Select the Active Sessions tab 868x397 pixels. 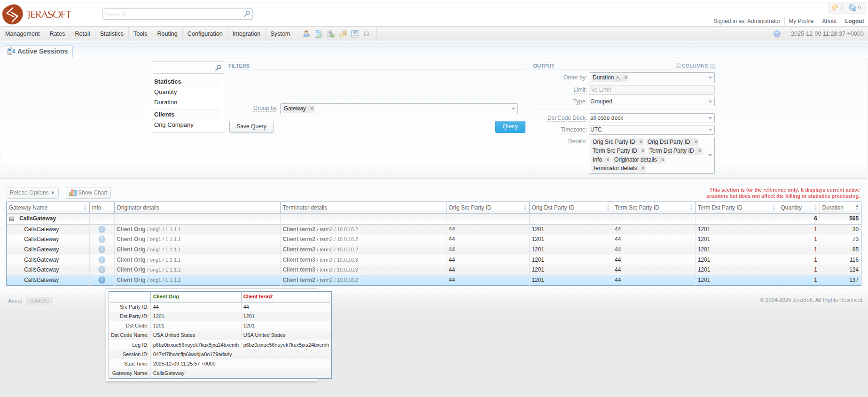pyautogui.click(x=38, y=51)
